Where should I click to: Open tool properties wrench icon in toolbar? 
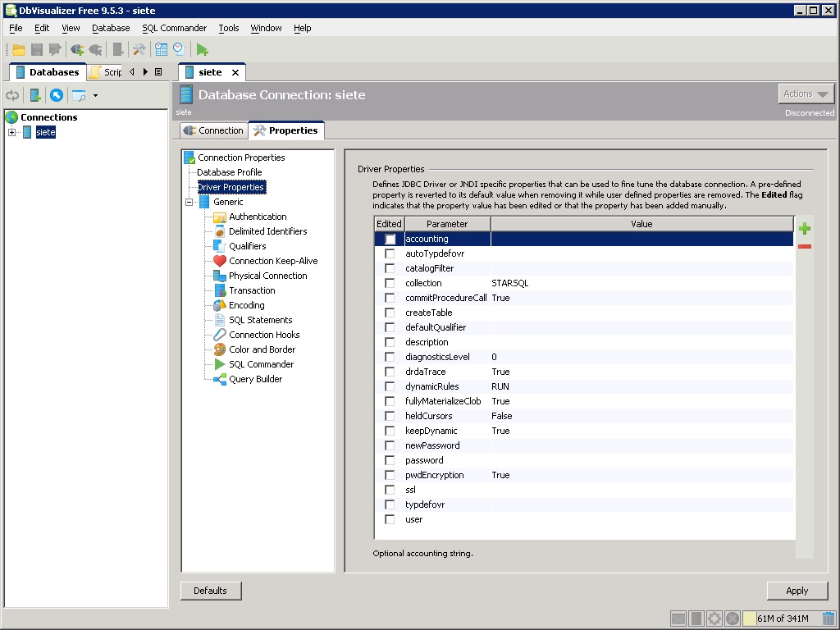coord(139,50)
